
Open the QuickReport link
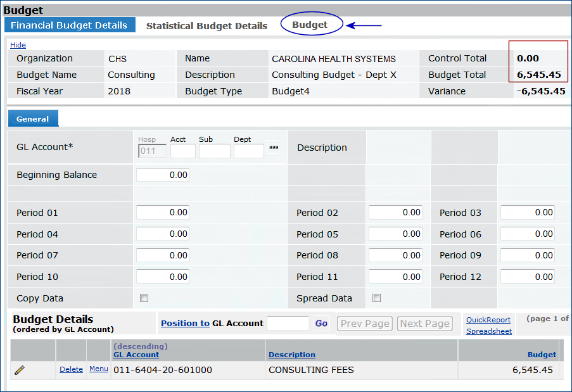point(488,320)
